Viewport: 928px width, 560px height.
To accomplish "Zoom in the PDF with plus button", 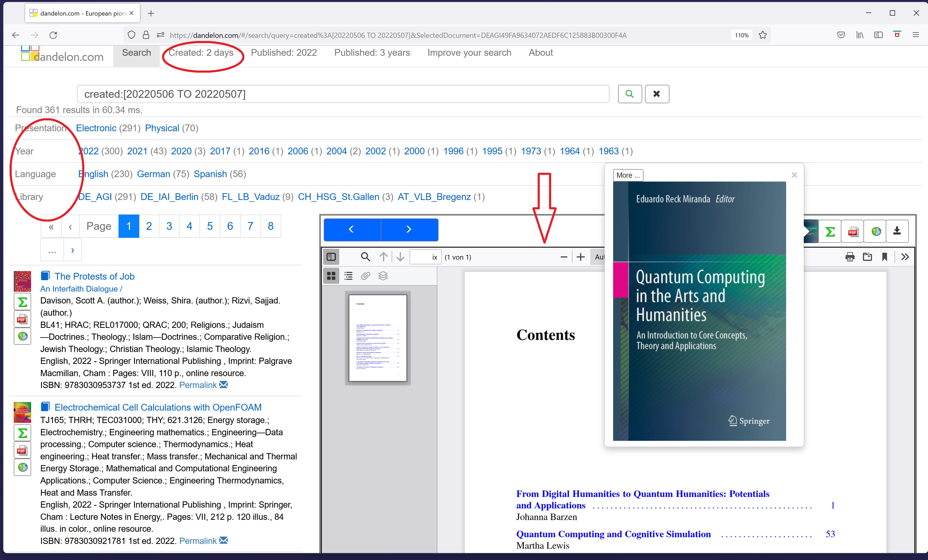I will pos(581,257).
